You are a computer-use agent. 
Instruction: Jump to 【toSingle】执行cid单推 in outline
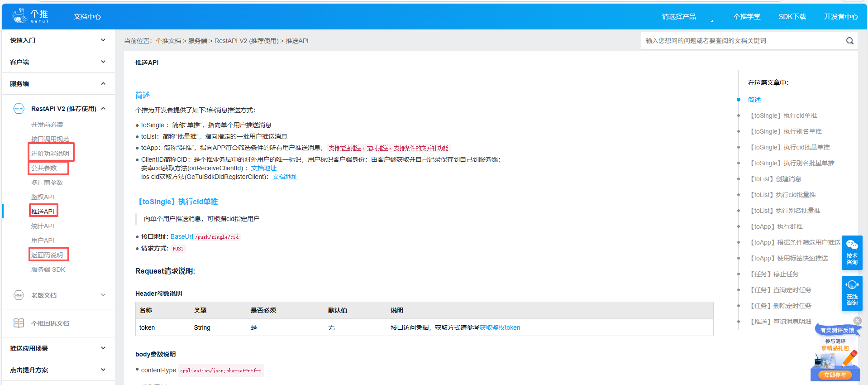point(782,115)
